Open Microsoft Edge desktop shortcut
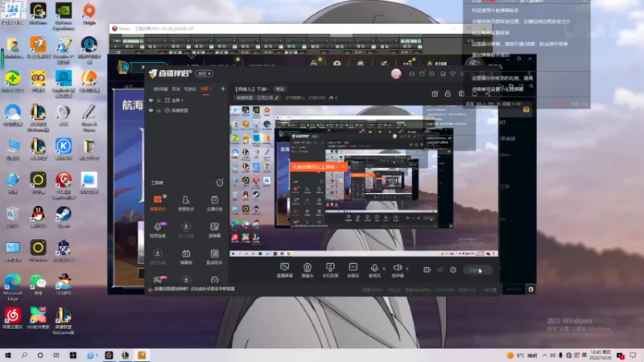This screenshot has height=362, width=644. pos(13,287)
